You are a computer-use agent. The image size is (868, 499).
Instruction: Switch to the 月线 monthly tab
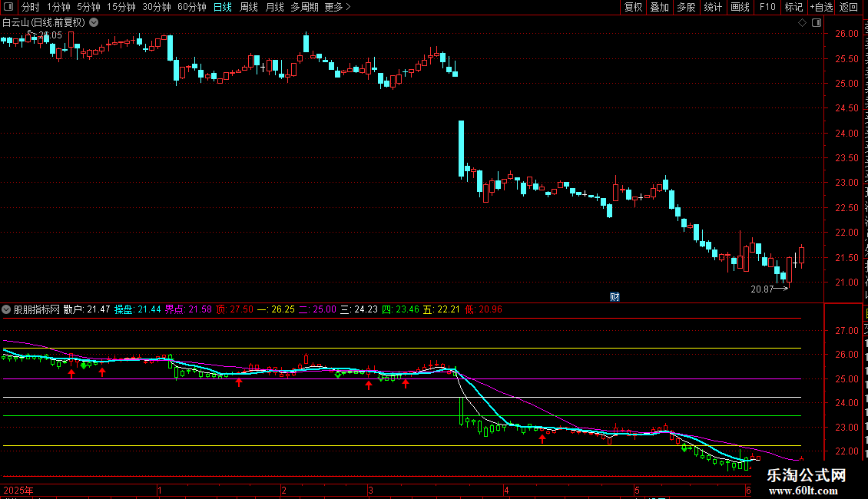coord(274,7)
